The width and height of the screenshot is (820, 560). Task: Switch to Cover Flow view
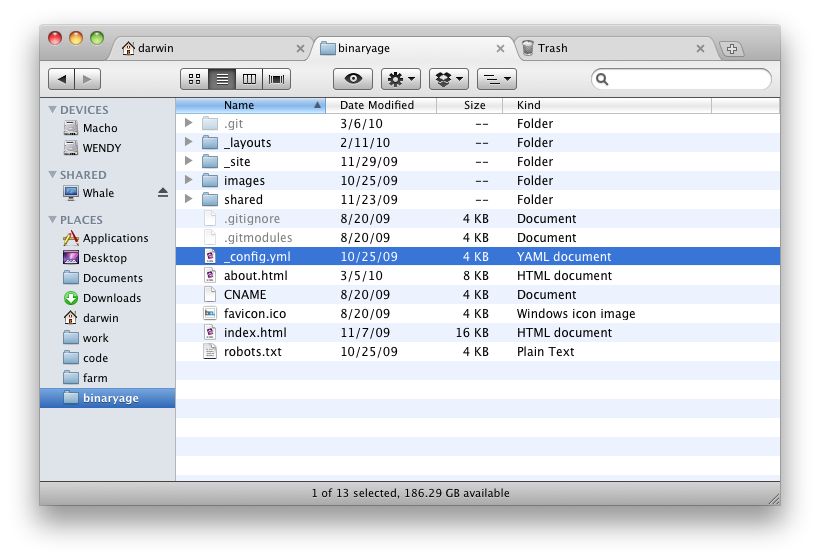(277, 79)
